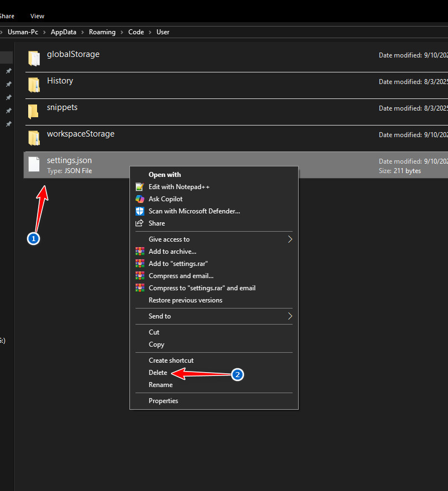Choose Open with from context menu
The image size is (448, 491).
coord(165,175)
